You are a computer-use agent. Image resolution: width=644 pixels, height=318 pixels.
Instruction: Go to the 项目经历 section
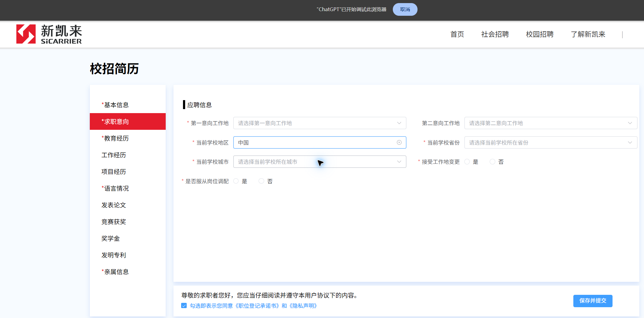(x=128, y=172)
